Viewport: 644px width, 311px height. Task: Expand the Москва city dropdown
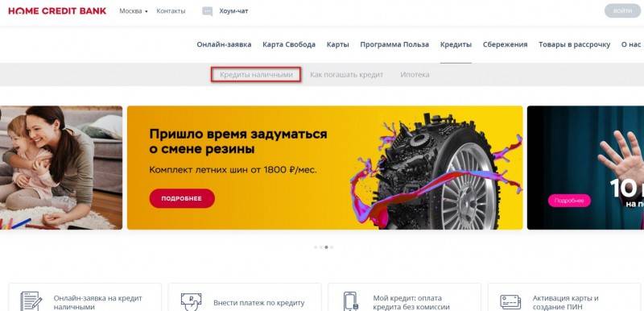pos(134,11)
